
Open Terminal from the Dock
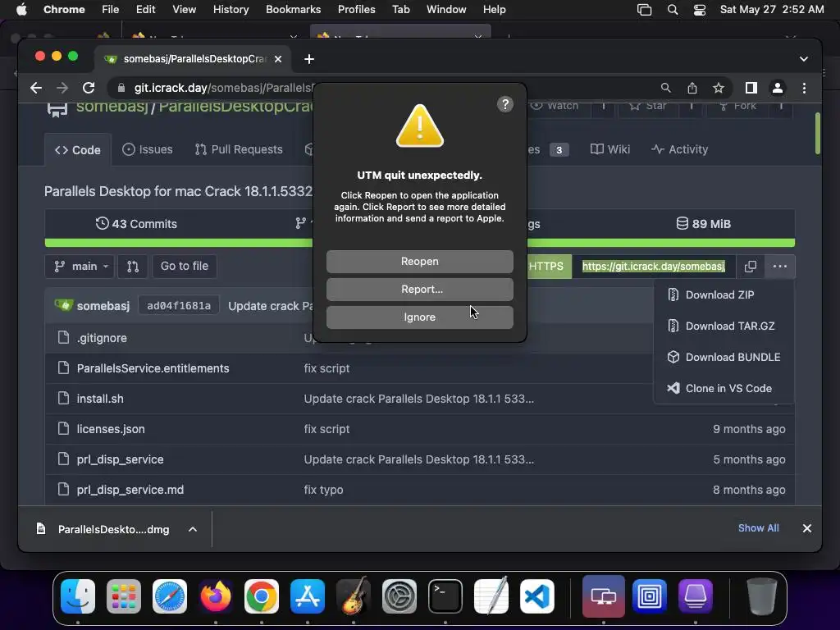[x=445, y=596]
